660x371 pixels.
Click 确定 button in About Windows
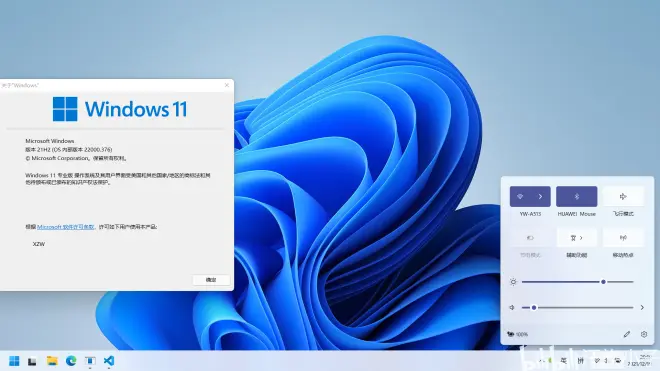coord(211,280)
